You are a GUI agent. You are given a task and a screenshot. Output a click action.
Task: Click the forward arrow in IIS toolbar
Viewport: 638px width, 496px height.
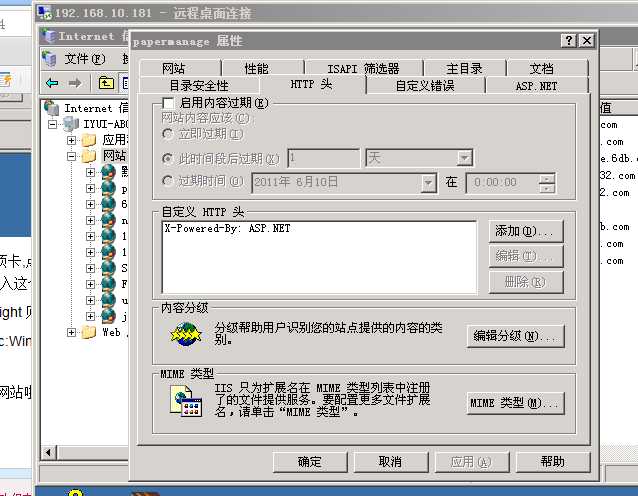tap(75, 83)
